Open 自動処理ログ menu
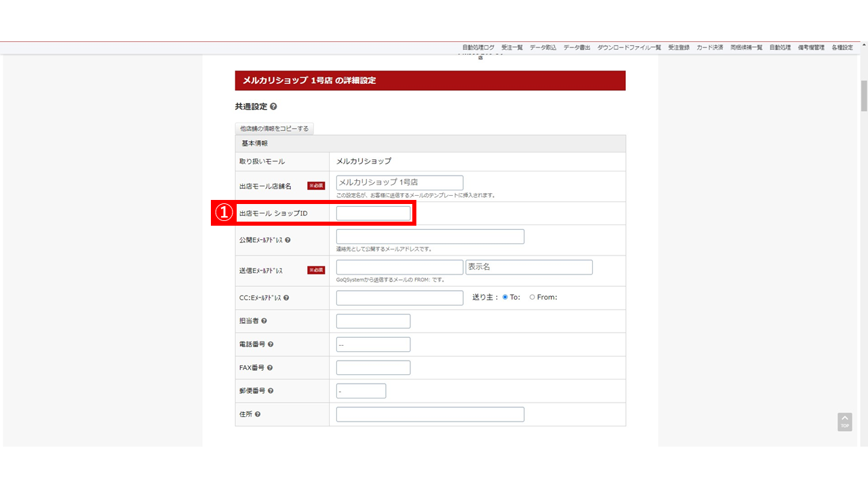Viewport: 868px width, 488px height. pyautogui.click(x=479, y=47)
